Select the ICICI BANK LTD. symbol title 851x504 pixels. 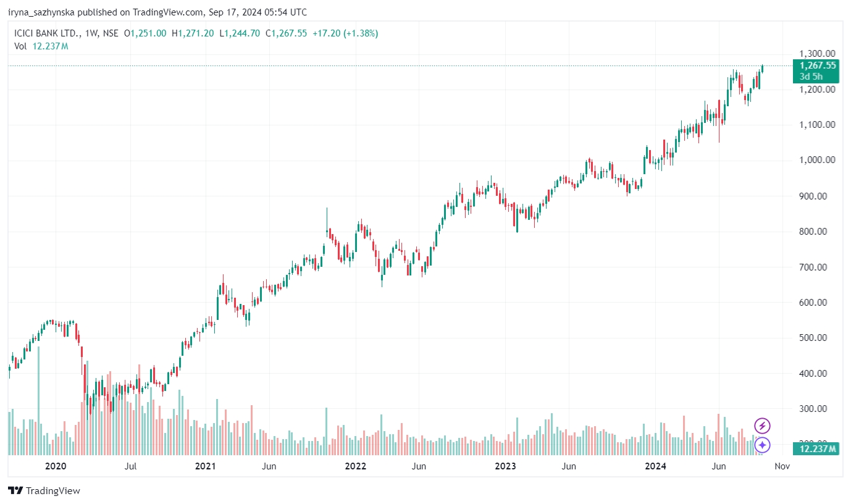tap(48, 33)
